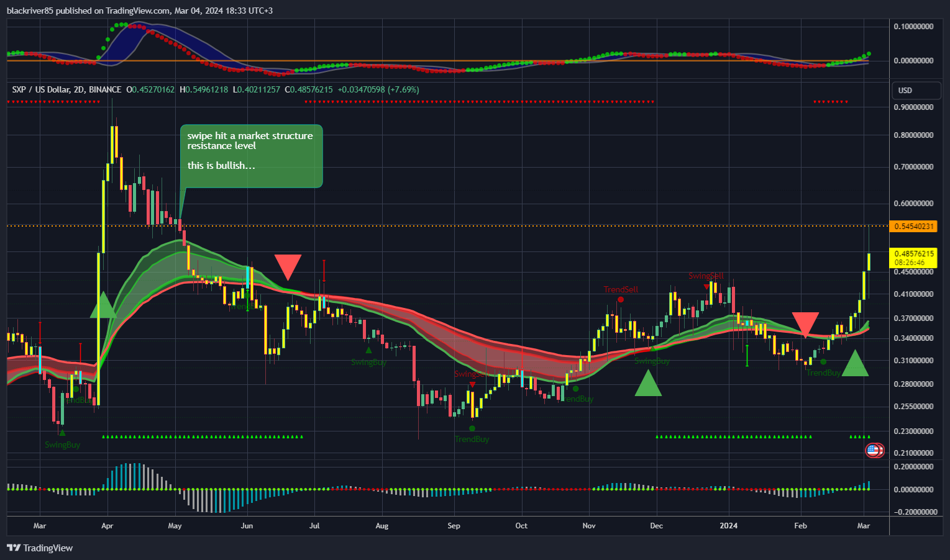Click the Jul label on time axis
Image resolution: width=950 pixels, height=560 pixels.
[x=314, y=526]
